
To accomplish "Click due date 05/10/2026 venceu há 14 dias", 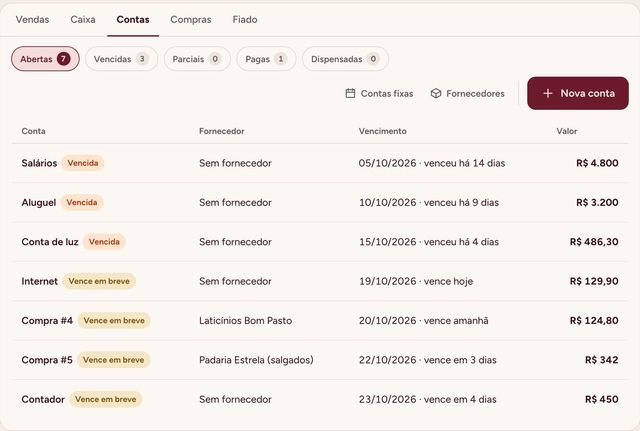I will pyautogui.click(x=432, y=163).
